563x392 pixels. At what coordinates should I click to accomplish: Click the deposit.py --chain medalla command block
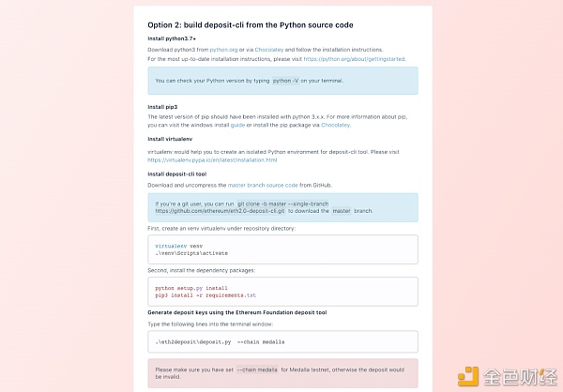click(x=283, y=341)
